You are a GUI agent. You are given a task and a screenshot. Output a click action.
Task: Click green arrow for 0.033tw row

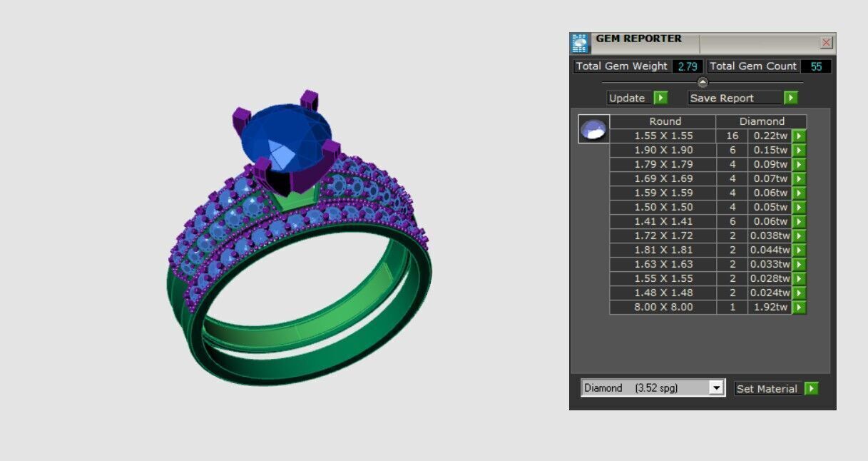pos(799,264)
